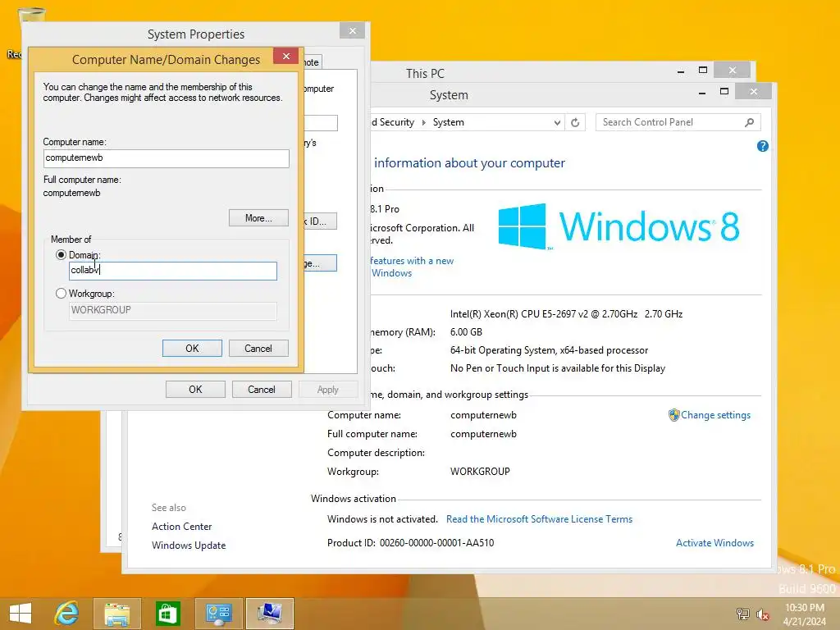Launch Internet Explorer from taskbar

click(67, 614)
